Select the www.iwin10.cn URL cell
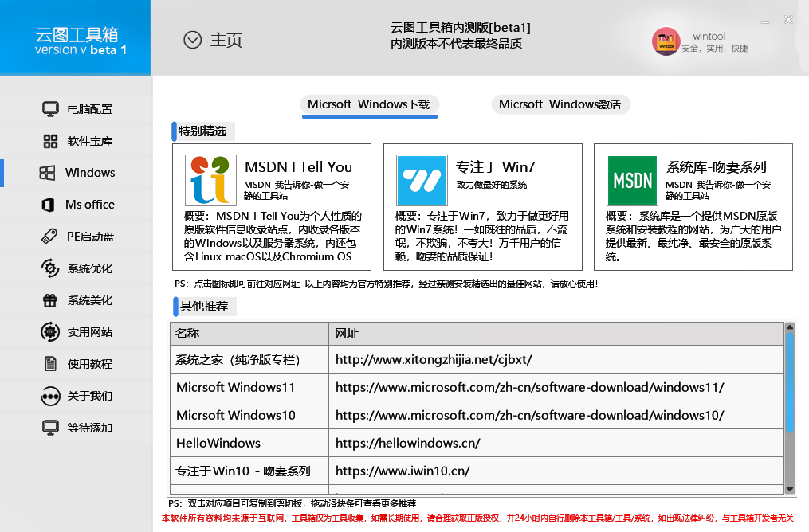This screenshot has width=809, height=532. (556, 471)
